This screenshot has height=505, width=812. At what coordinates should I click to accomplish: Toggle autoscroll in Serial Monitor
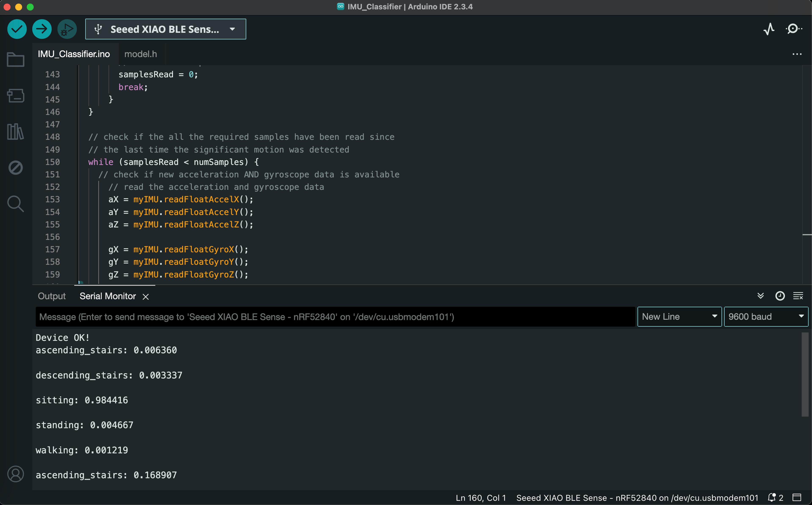761,296
